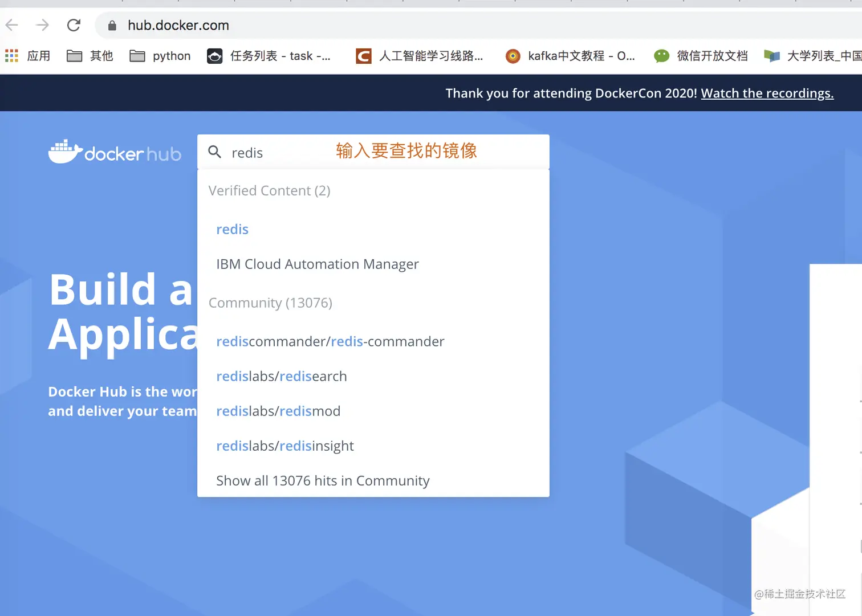Open the 应用 apps grid bookmark

(x=28, y=56)
